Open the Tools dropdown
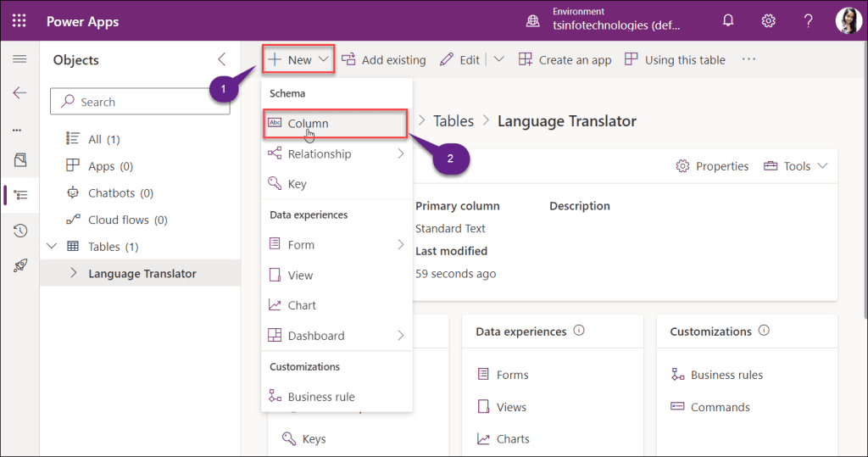The width and height of the screenshot is (868, 457). click(x=795, y=166)
